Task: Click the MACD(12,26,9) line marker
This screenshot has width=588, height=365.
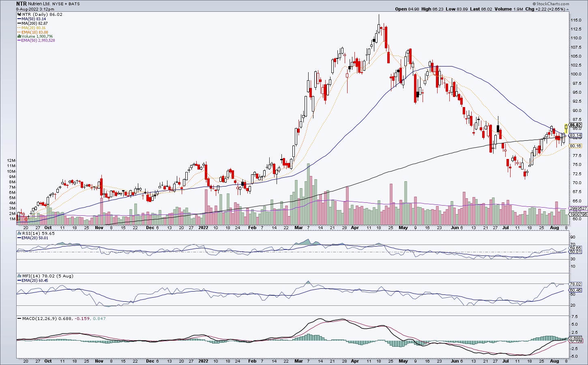Action: [19, 319]
